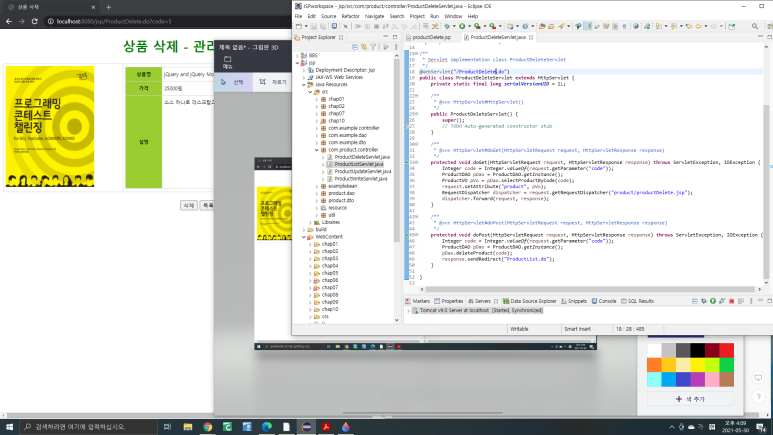Click the editor horizontal scrollbar
The height and width of the screenshot is (435, 773).
pyautogui.click(x=590, y=290)
